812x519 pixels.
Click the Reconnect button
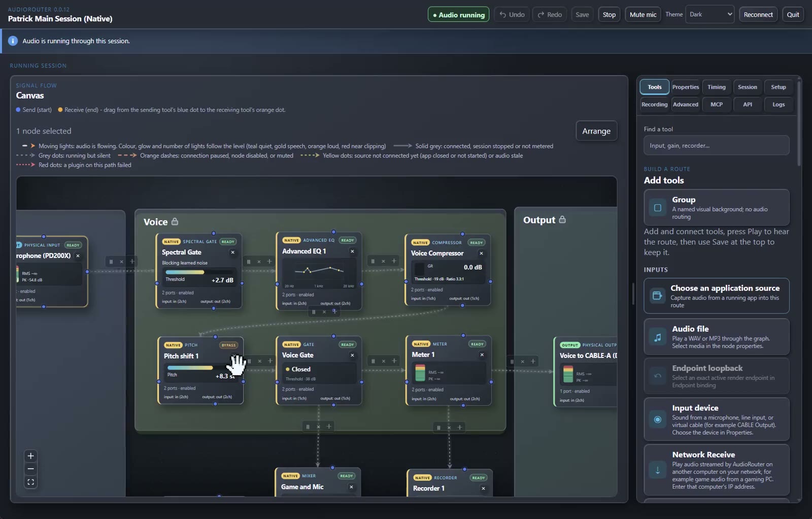tap(758, 14)
